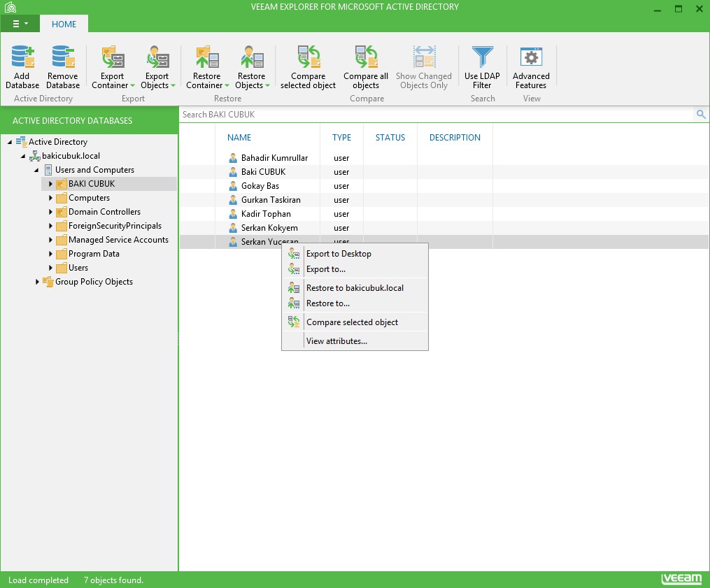Click the Search BAKI CUBUK field
This screenshot has width=710, height=588.
(436, 115)
